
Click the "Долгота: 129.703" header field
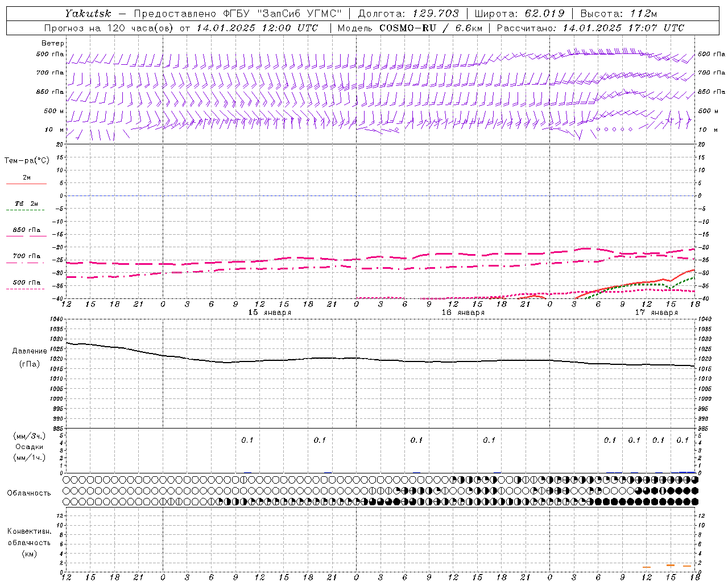(x=408, y=13)
